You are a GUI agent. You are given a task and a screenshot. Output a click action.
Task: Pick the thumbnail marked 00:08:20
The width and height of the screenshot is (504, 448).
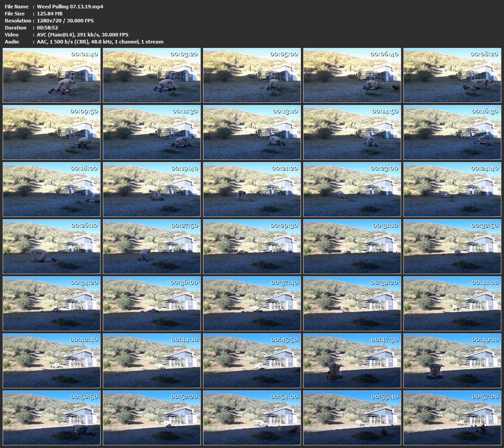click(x=452, y=76)
